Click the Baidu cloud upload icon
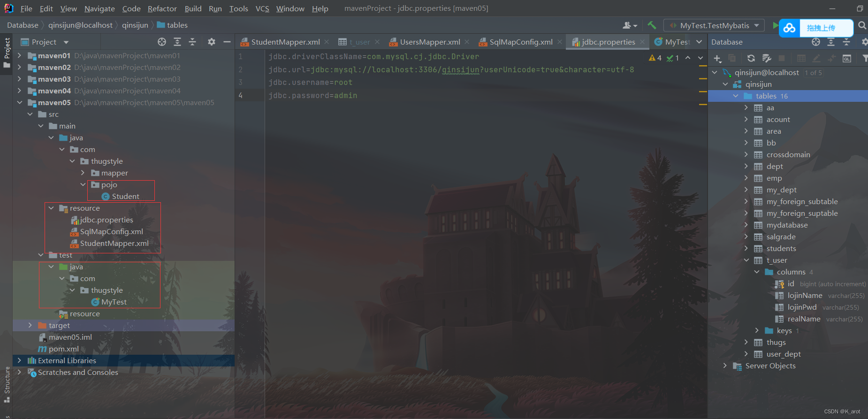This screenshot has height=419, width=868. [x=790, y=28]
